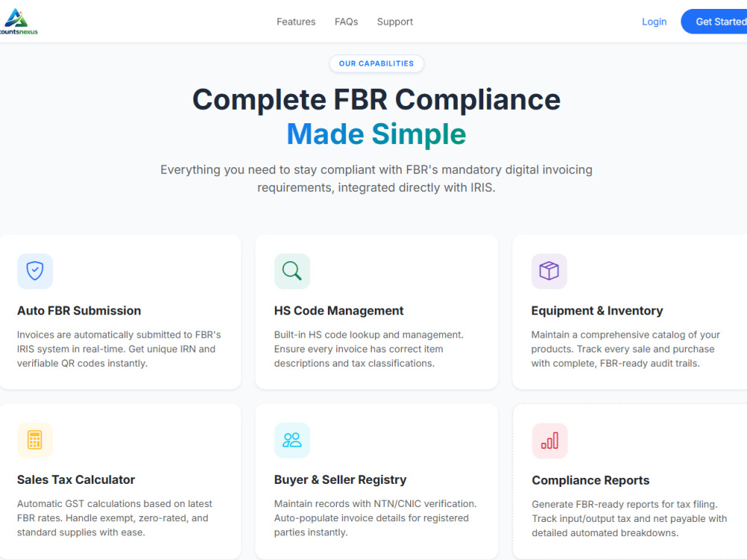747x560 pixels.
Task: Select the Compliance Reports heading
Action: 590,480
